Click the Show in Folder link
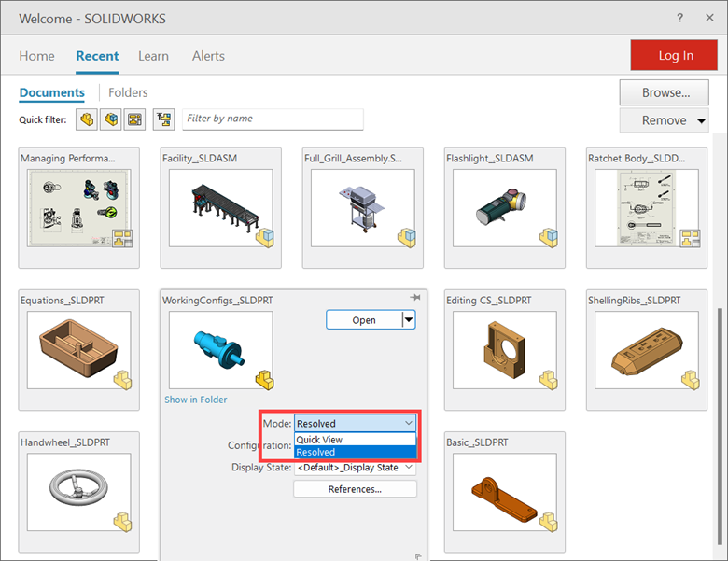The image size is (728, 561). pos(196,400)
